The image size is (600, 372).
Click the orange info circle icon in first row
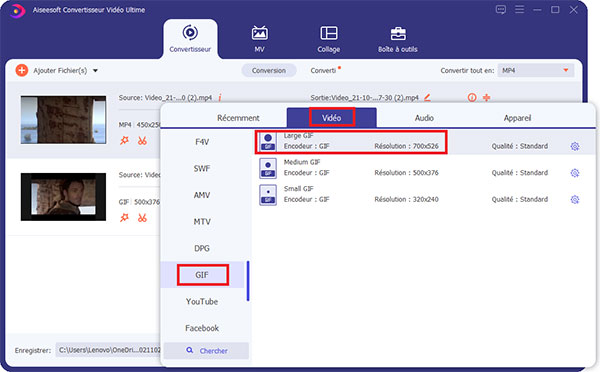coord(472,98)
